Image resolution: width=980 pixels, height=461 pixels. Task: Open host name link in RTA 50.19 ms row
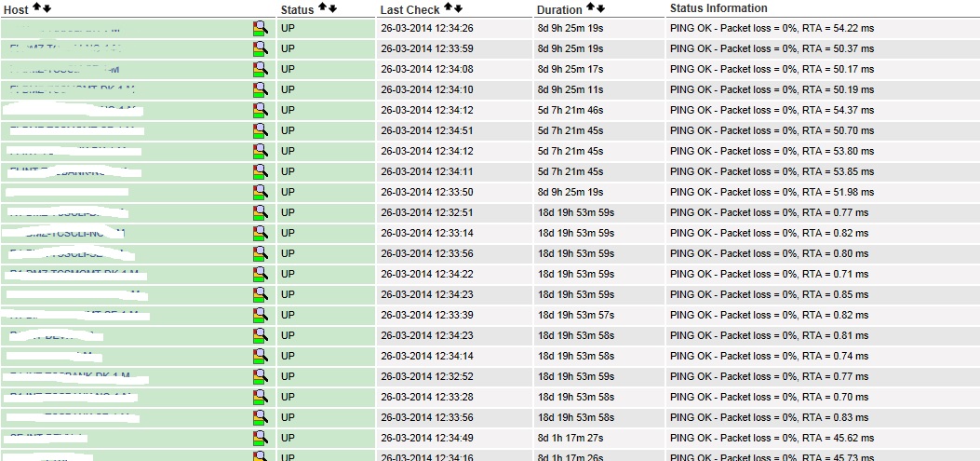(72, 89)
